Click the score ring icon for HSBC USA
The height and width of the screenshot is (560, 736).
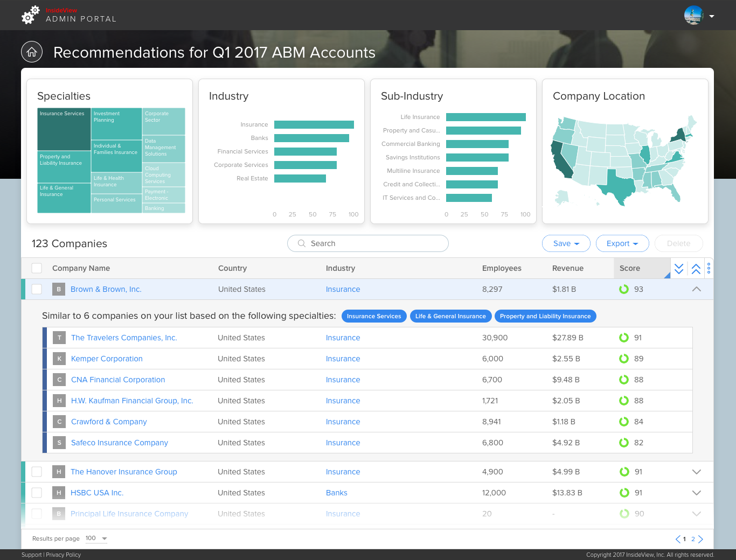(x=624, y=493)
